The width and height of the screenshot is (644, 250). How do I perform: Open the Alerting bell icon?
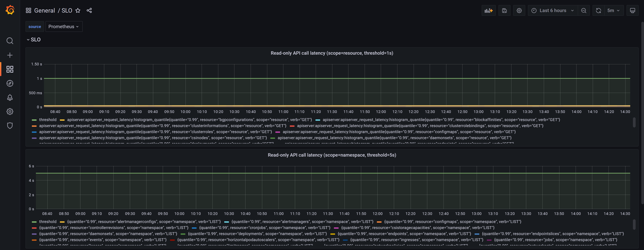pos(10,97)
